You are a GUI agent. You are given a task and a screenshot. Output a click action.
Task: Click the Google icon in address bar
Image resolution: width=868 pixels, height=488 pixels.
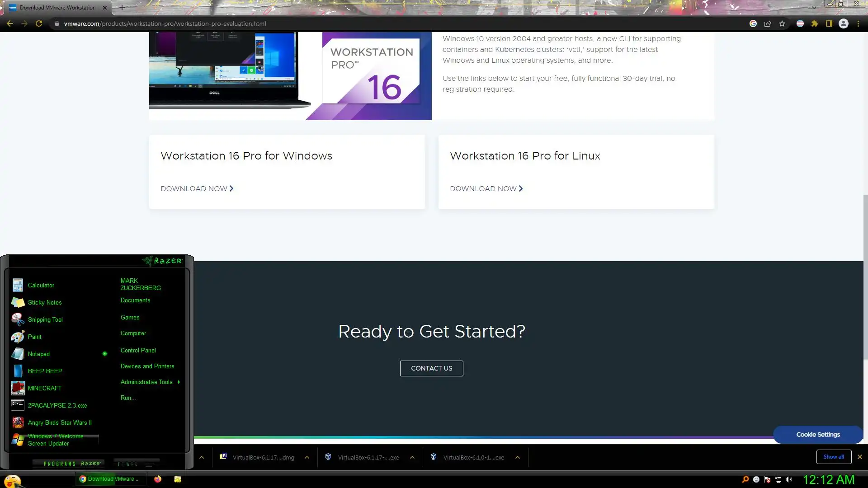point(753,23)
